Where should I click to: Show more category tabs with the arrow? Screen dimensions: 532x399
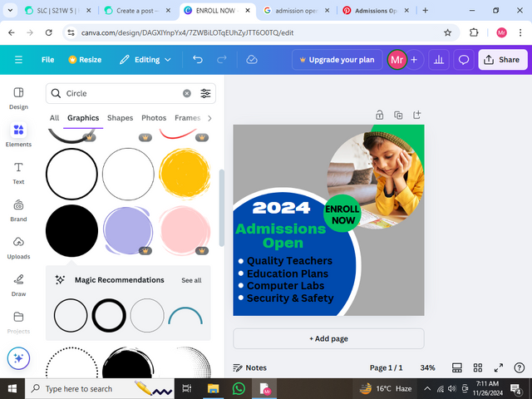[209, 118]
